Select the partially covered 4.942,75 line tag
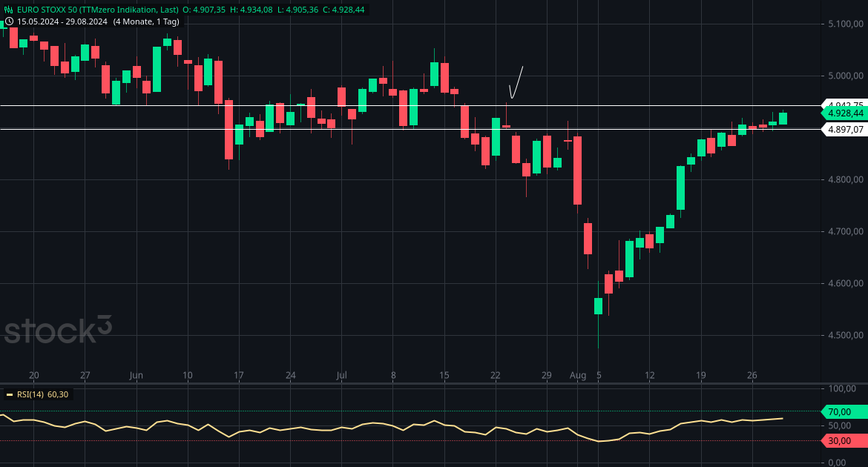868x467 pixels. point(844,104)
